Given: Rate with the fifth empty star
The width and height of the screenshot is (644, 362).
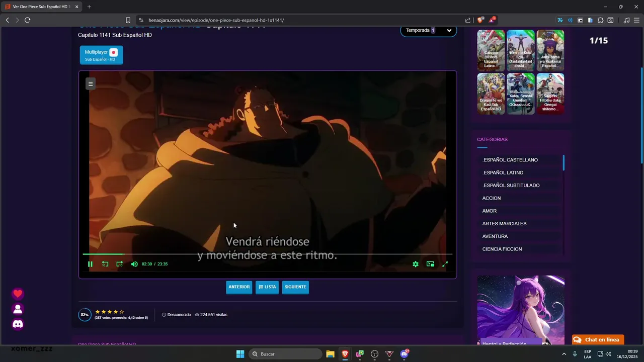Looking at the screenshot, I should [x=122, y=312].
